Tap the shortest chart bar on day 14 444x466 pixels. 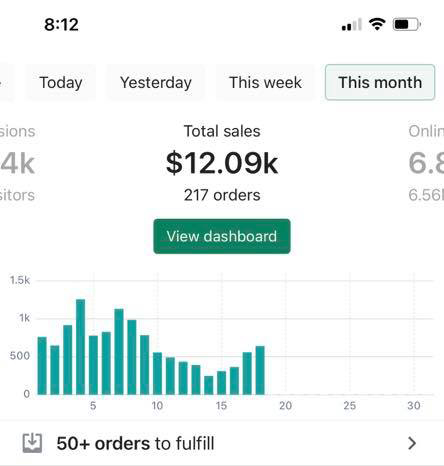click(209, 385)
